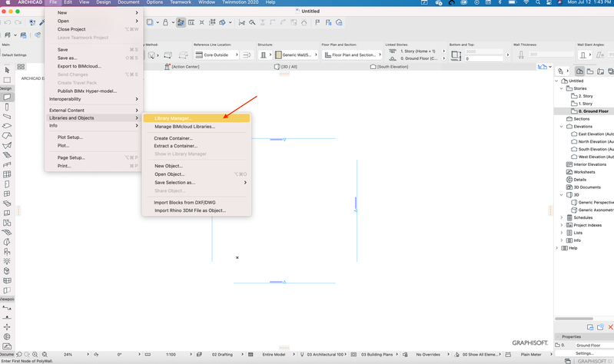Open Project Map icon in Navigator
614x364 pixels.
coord(579,71)
